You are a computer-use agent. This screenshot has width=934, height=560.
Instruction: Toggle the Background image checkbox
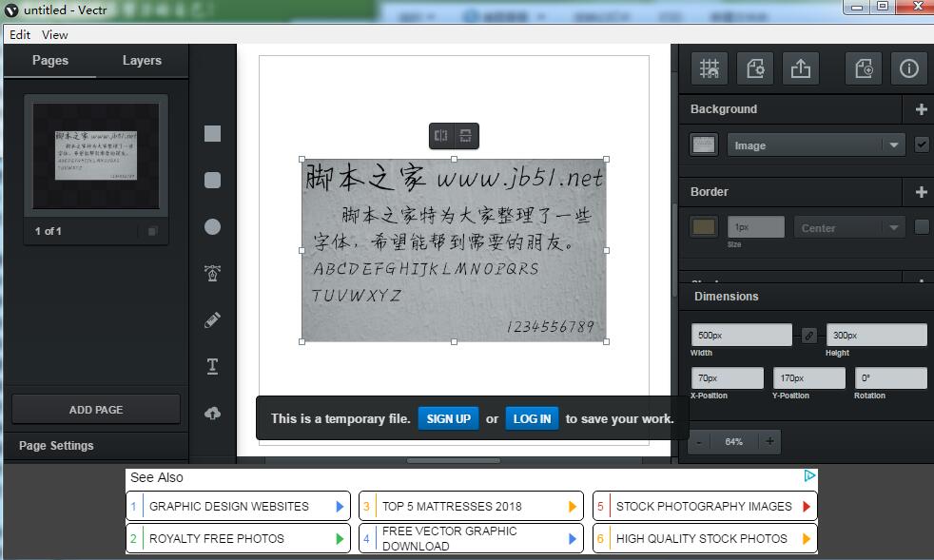point(921,145)
